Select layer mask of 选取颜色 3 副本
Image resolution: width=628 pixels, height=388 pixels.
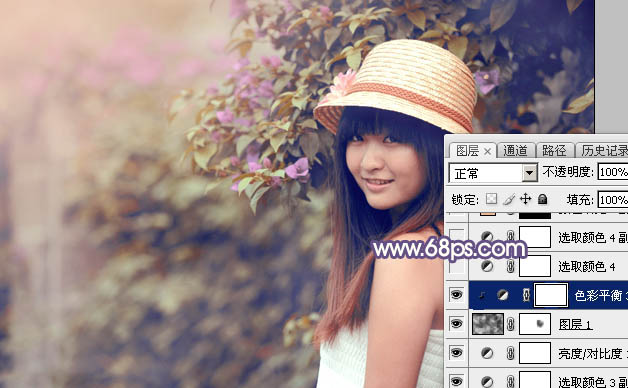(535, 380)
